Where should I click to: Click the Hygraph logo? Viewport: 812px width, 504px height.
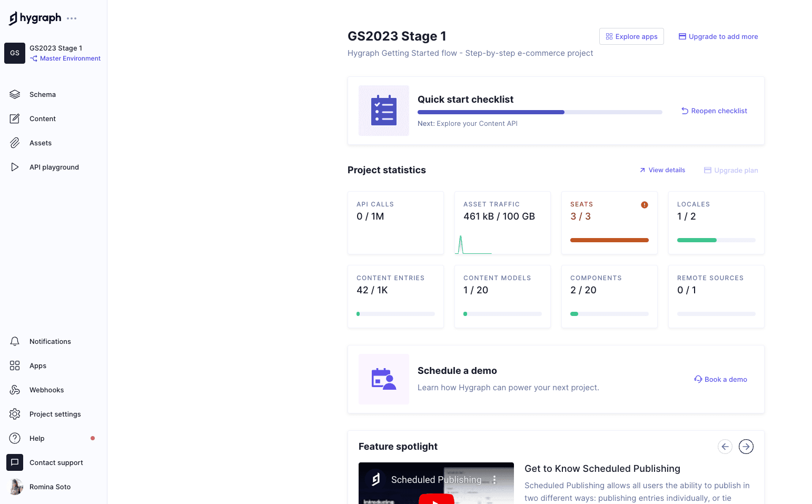pos(35,17)
